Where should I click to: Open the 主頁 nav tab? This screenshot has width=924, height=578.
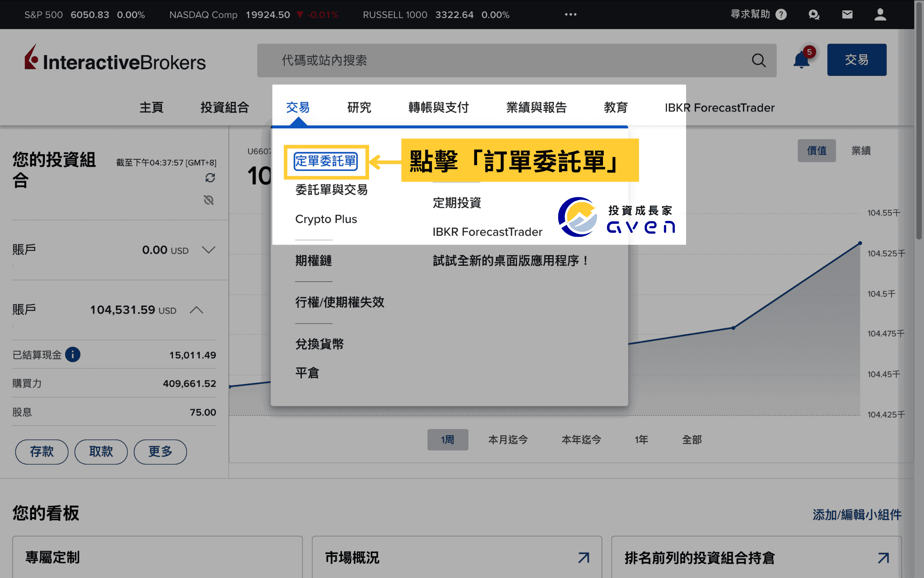151,107
